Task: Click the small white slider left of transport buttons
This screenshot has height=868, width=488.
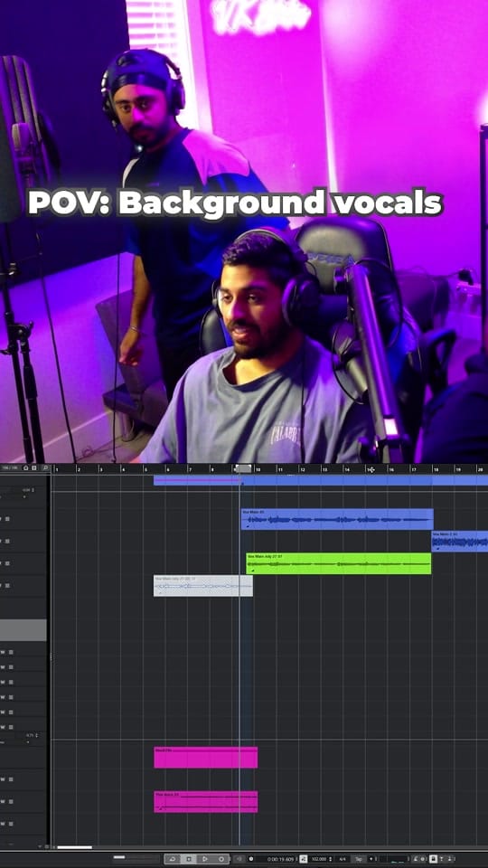Action: pyautogui.click(x=119, y=857)
